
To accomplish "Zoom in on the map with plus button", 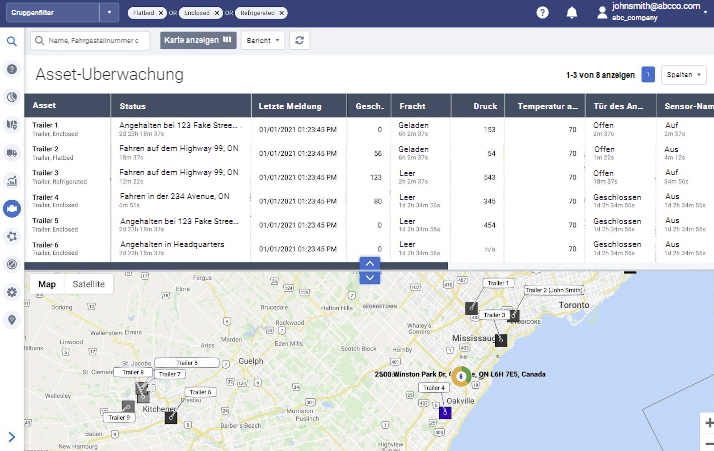I will 708,423.
